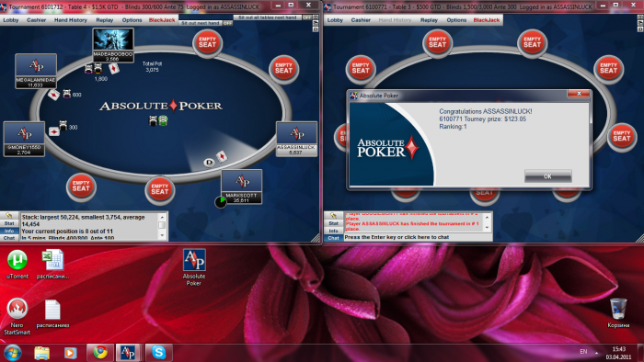Open Windows Media Player from taskbar
644x362 pixels.
click(x=70, y=353)
